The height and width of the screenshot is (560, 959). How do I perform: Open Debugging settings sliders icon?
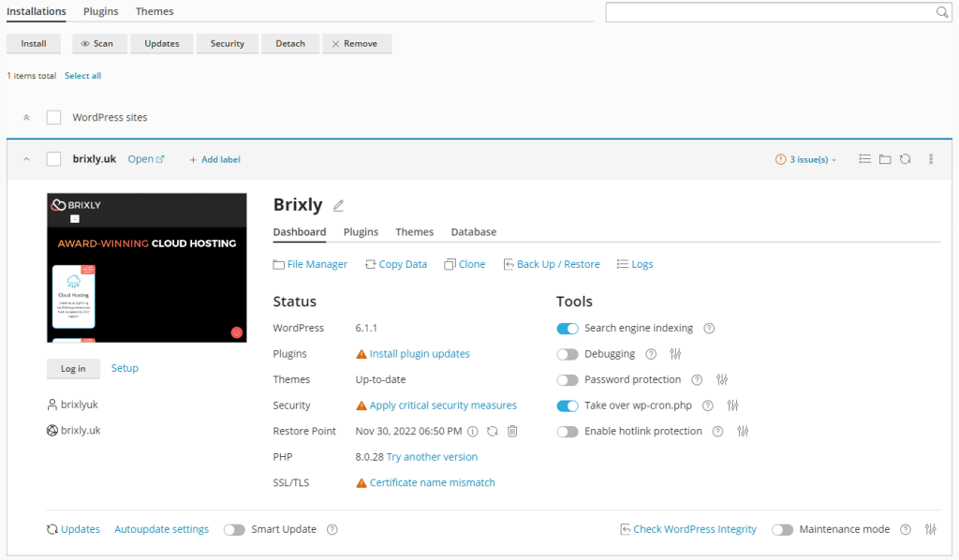point(675,354)
